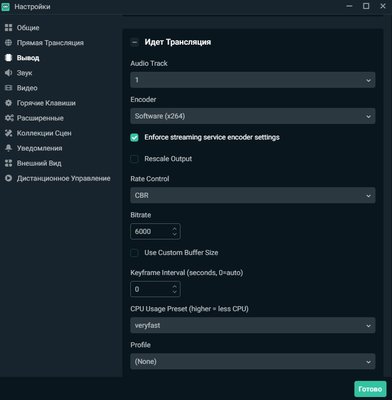Minimize the Настройки window
The image size is (392, 400).
[x=349, y=6]
